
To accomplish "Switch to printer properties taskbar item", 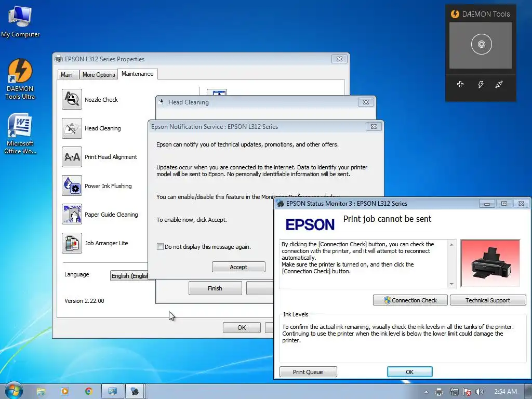I will point(112,392).
